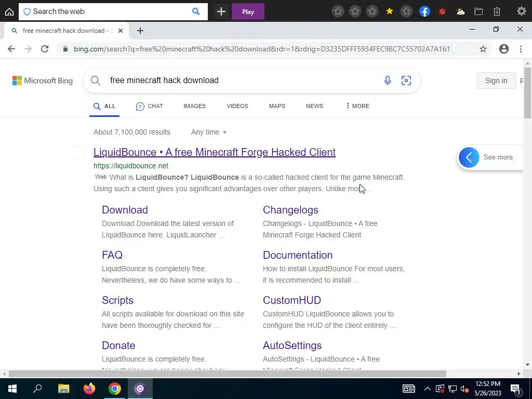Open visual search camera icon
Image resolution: width=532 pixels, height=399 pixels.
coord(406,81)
